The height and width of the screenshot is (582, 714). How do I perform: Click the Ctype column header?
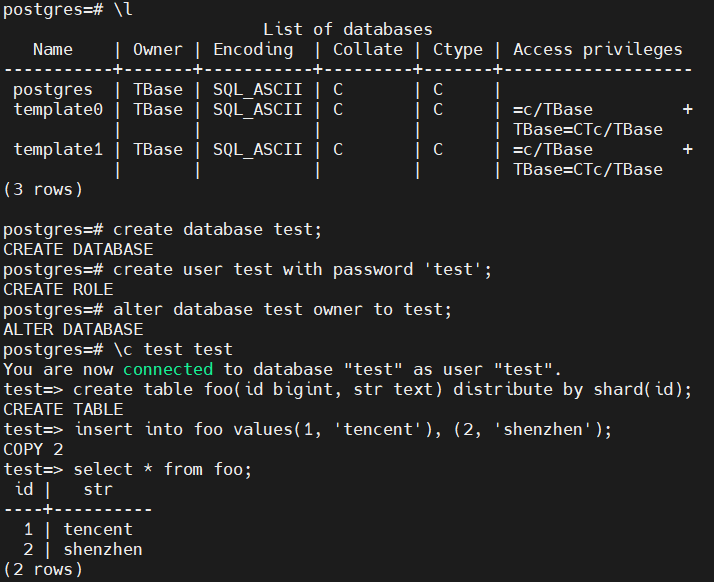click(457, 49)
